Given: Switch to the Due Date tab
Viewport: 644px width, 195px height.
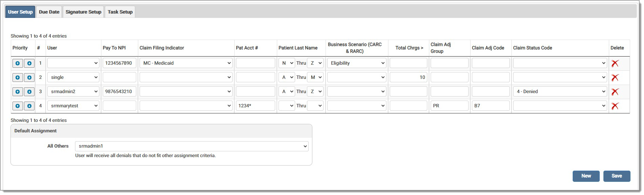Looking at the screenshot, I should pyautogui.click(x=49, y=12).
